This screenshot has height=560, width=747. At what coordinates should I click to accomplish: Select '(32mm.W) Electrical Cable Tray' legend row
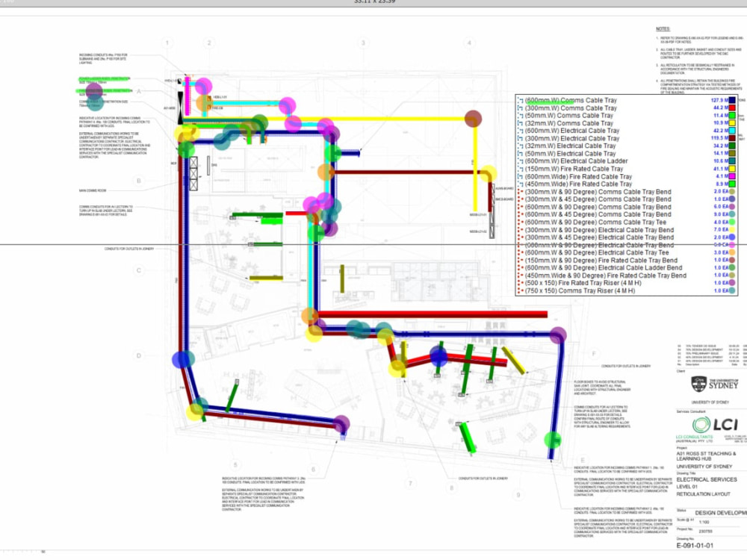[627, 146]
